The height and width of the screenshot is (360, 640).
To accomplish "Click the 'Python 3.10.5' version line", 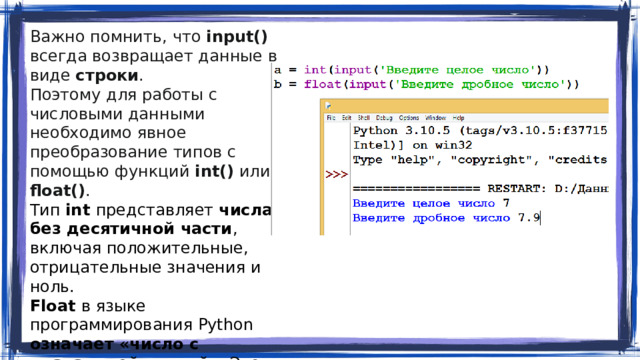I will [480, 131].
